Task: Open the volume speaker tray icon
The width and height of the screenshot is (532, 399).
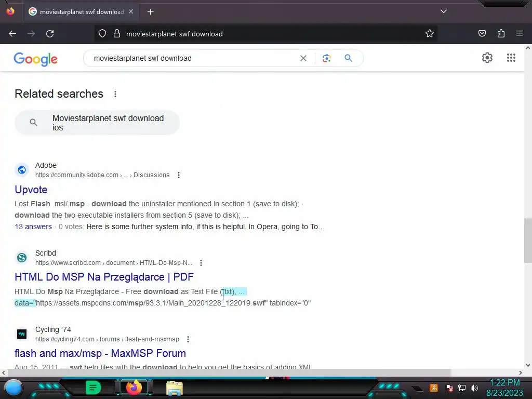Action: click(474, 388)
